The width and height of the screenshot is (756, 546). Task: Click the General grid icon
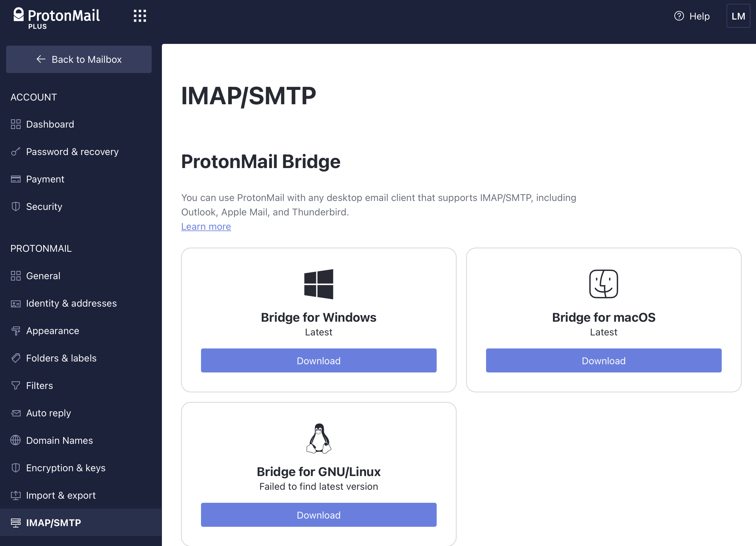16,276
